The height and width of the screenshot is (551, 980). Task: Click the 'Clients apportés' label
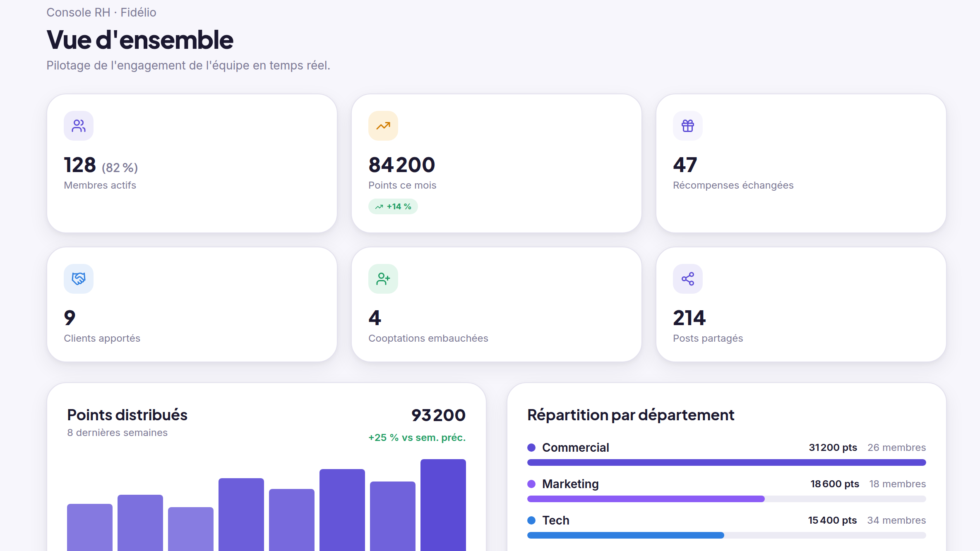(102, 338)
